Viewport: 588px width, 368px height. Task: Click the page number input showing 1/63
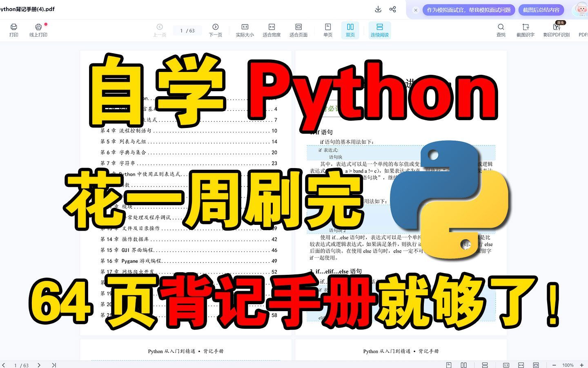pos(187,30)
